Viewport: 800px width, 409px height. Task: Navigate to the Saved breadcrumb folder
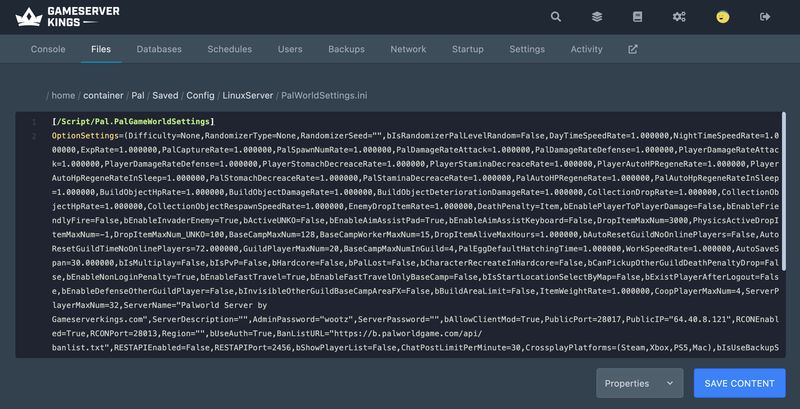tap(165, 95)
